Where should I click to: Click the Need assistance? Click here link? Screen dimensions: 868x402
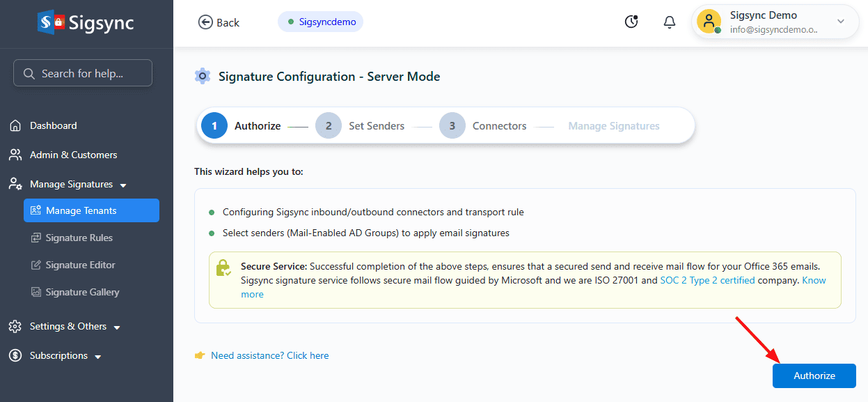pyautogui.click(x=269, y=355)
